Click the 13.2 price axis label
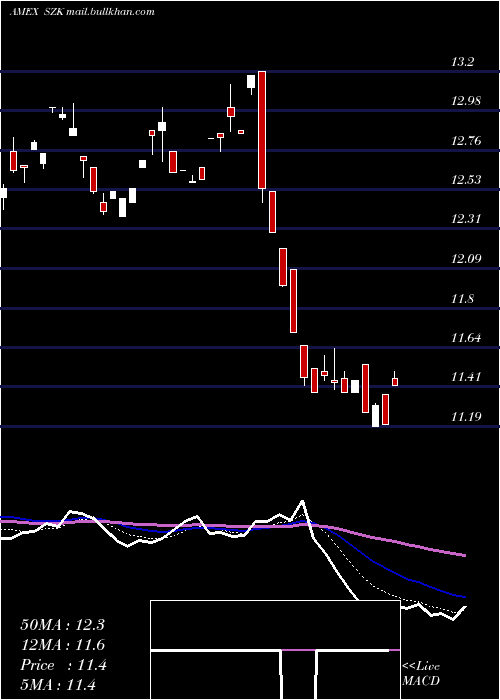The height and width of the screenshot is (700, 500). [x=462, y=62]
